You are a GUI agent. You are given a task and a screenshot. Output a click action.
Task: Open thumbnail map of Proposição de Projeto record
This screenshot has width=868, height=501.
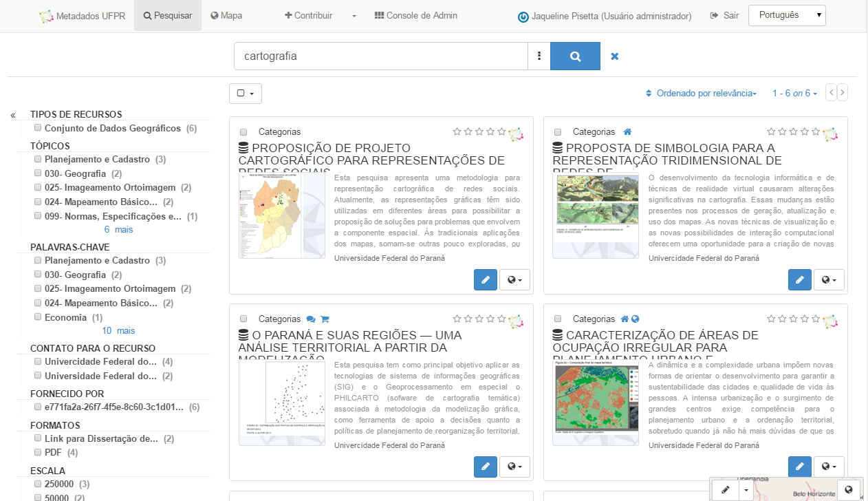pyautogui.click(x=281, y=215)
